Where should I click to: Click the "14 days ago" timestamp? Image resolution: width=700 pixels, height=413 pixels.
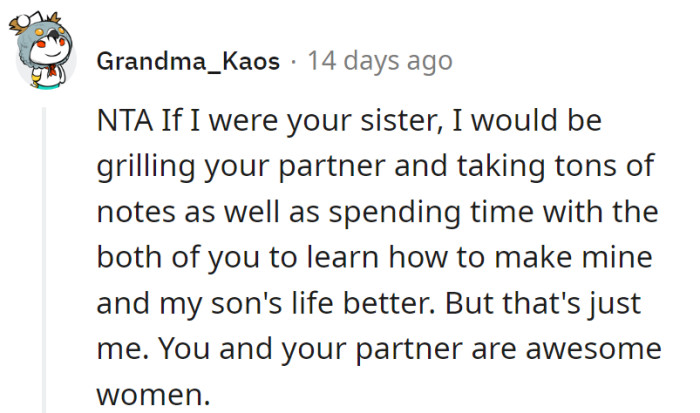click(x=380, y=61)
